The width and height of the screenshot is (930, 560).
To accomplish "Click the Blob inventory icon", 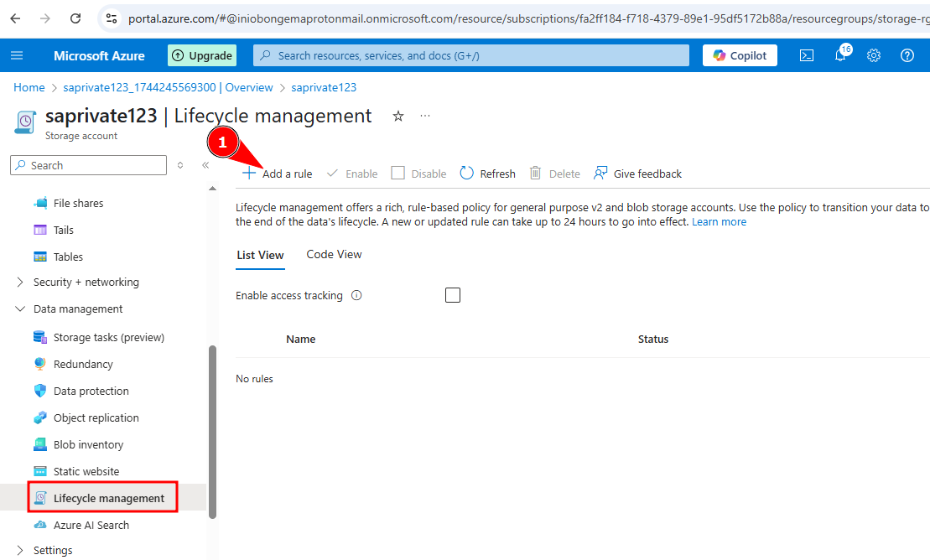I will pyautogui.click(x=40, y=444).
